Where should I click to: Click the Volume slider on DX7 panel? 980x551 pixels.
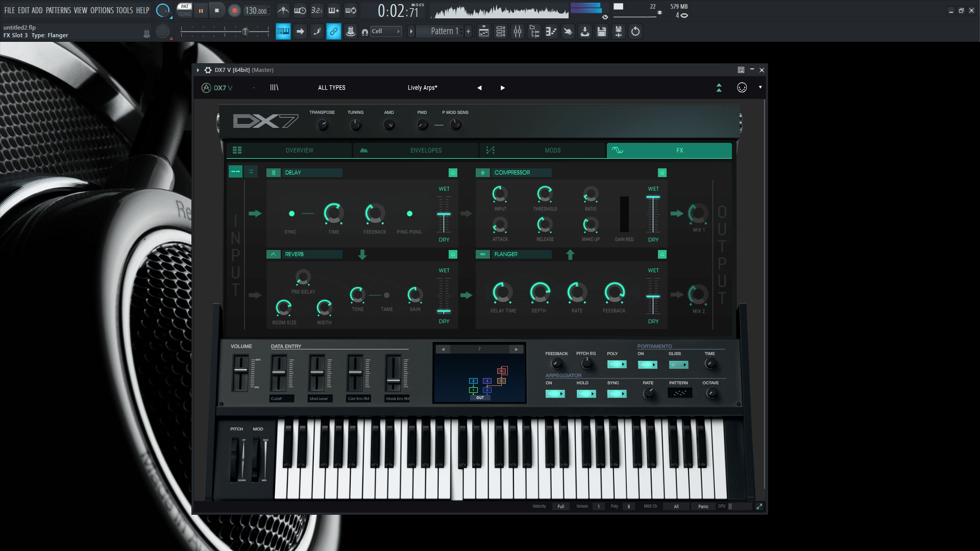coord(240,370)
